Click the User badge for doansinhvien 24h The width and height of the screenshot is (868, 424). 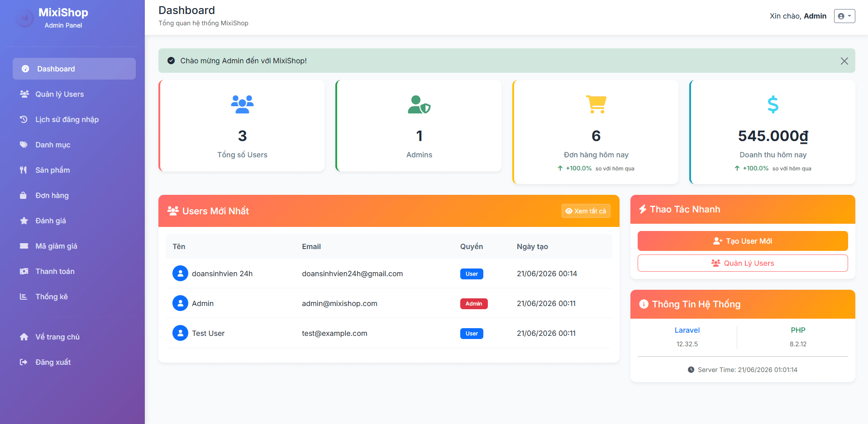472,274
